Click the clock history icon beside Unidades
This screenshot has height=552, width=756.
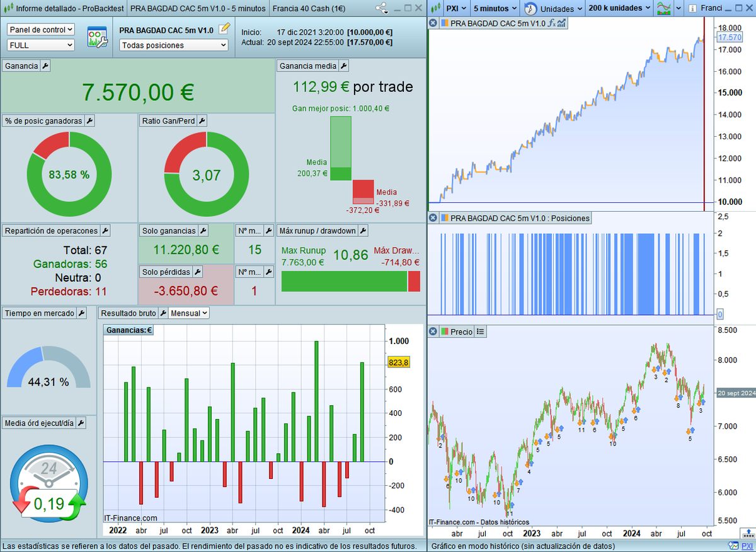point(530,9)
